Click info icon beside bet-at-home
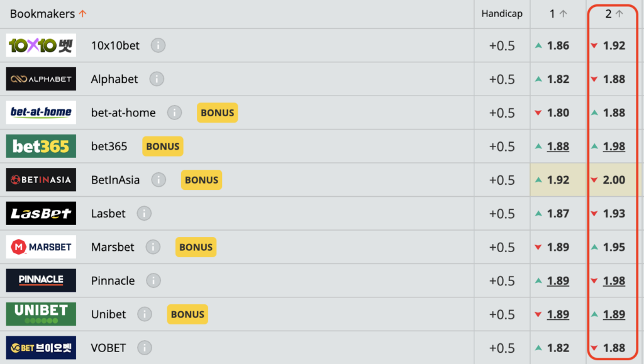Image resolution: width=644 pixels, height=364 pixels. pyautogui.click(x=174, y=113)
